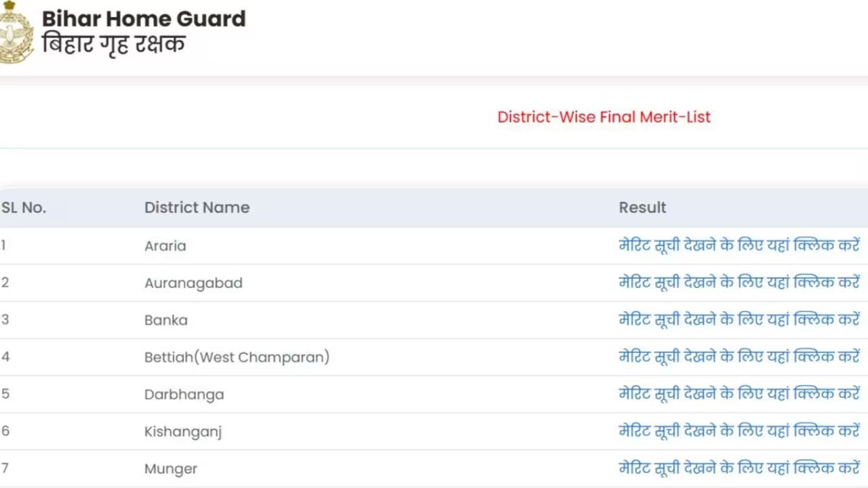This screenshot has width=868, height=488.
Task: Click the Bihar Home Guard title text
Action: click(x=144, y=18)
